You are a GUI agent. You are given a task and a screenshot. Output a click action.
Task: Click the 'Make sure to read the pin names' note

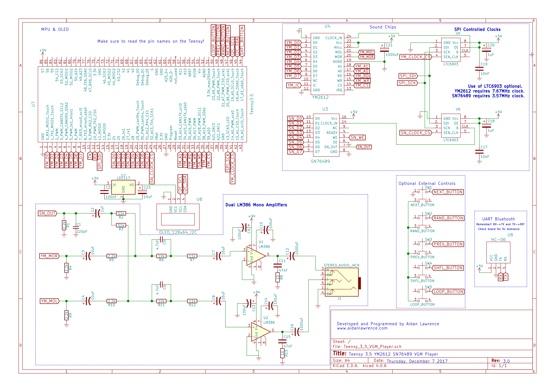pos(151,41)
